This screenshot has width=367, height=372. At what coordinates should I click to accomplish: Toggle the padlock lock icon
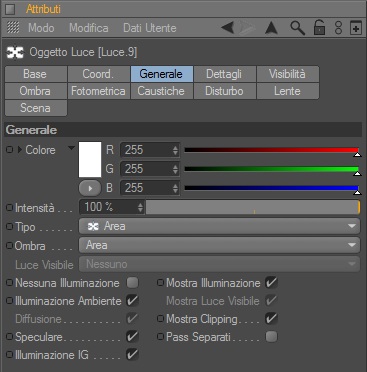319,28
